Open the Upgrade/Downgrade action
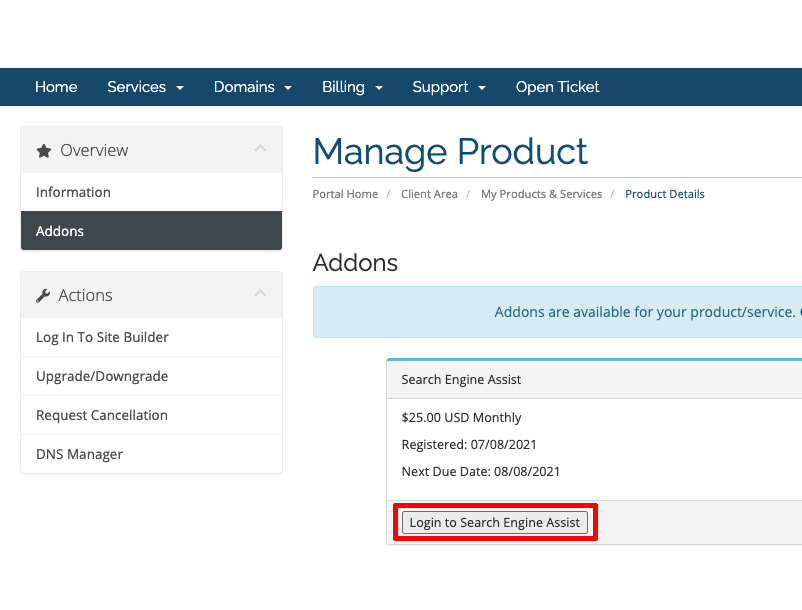This screenshot has height=610, width=802. (x=102, y=376)
